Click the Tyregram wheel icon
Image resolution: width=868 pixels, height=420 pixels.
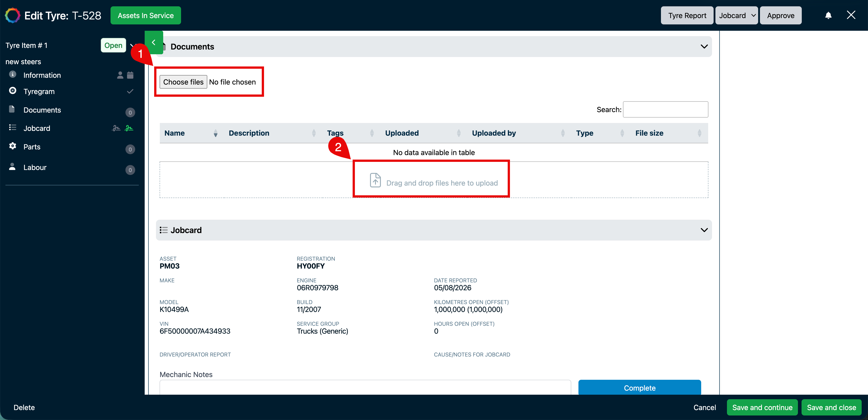(12, 91)
